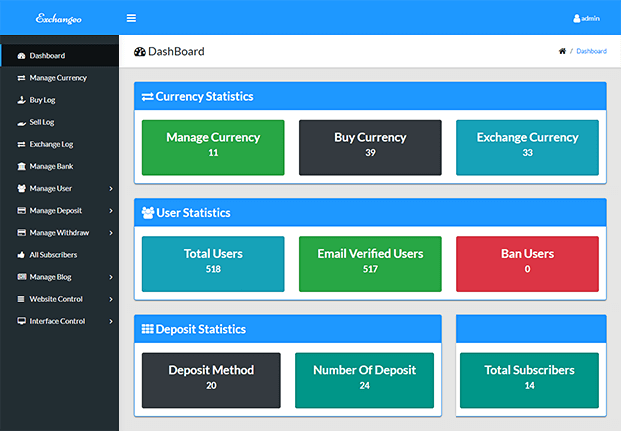Expand the Manage Withdraw submenu chevron
621x431 pixels.
[x=111, y=233]
